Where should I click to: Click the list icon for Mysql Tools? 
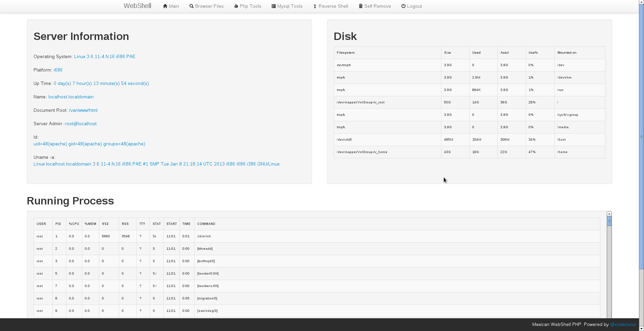pyautogui.click(x=274, y=6)
